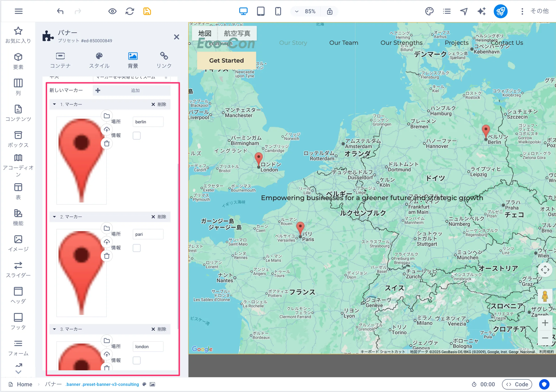Expand more sidebar items chevron

19,372
